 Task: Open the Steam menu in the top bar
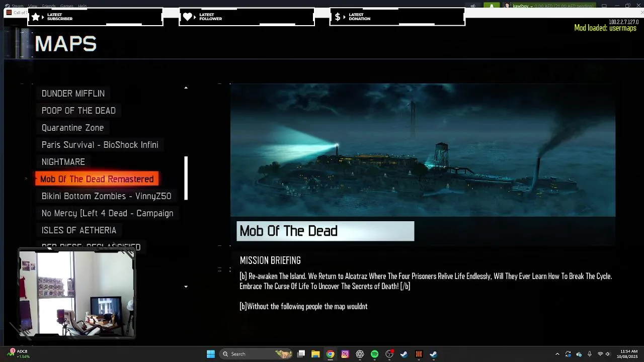coord(18,6)
